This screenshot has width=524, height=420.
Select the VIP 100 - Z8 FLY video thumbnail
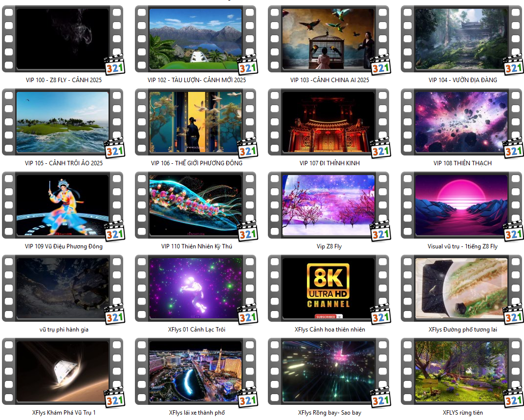click(x=63, y=39)
